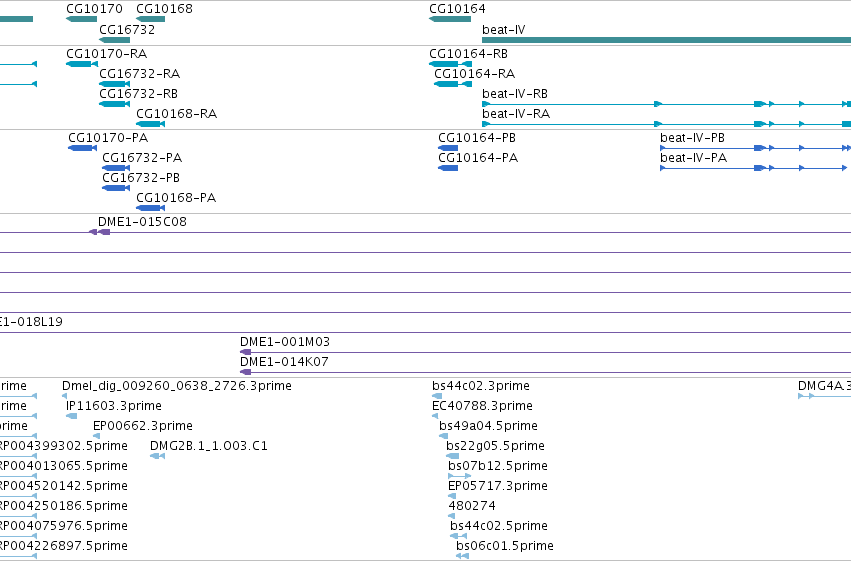The image size is (851, 561).
Task: Select the long beat-IV gene bar
Action: coord(666,40)
